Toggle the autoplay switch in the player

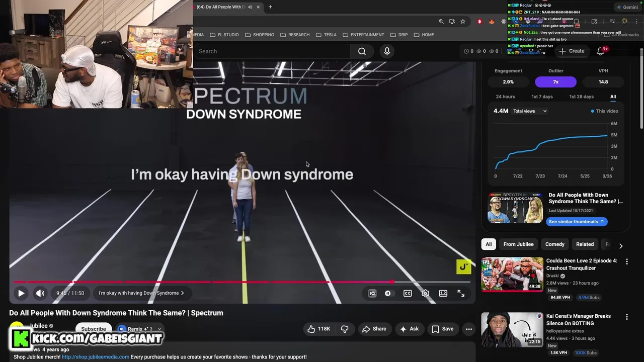pyautogui.click(x=388, y=293)
